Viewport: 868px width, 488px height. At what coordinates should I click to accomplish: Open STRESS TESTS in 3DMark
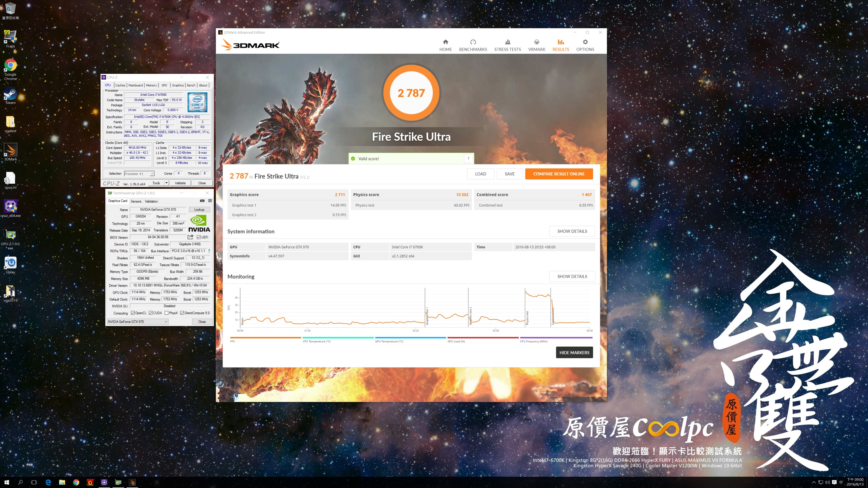tap(507, 45)
